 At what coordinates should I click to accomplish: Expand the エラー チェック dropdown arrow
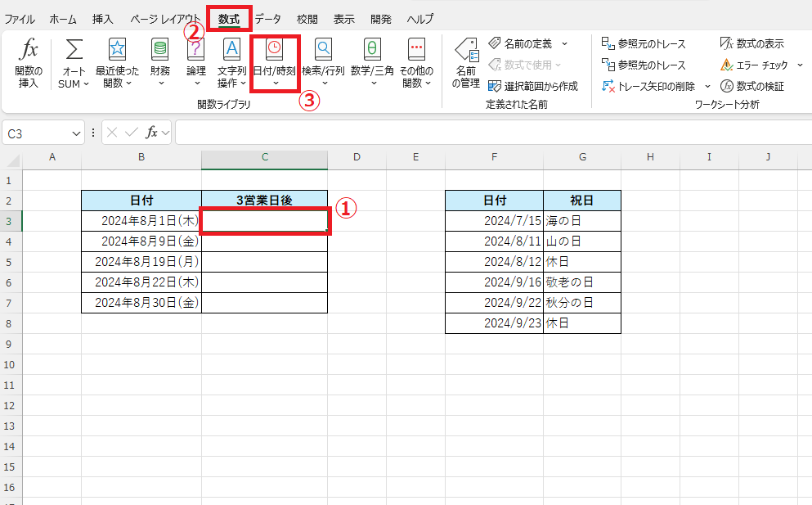click(x=800, y=65)
